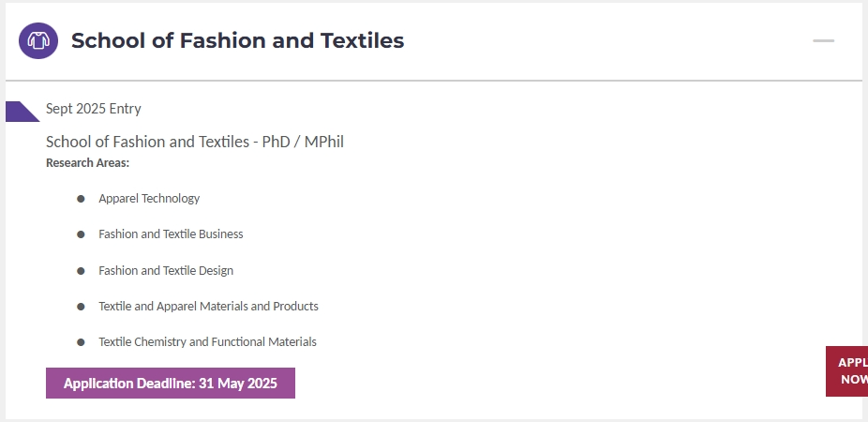Select Fashion and Textile Design item
The height and width of the screenshot is (422, 868).
pyautogui.click(x=166, y=270)
